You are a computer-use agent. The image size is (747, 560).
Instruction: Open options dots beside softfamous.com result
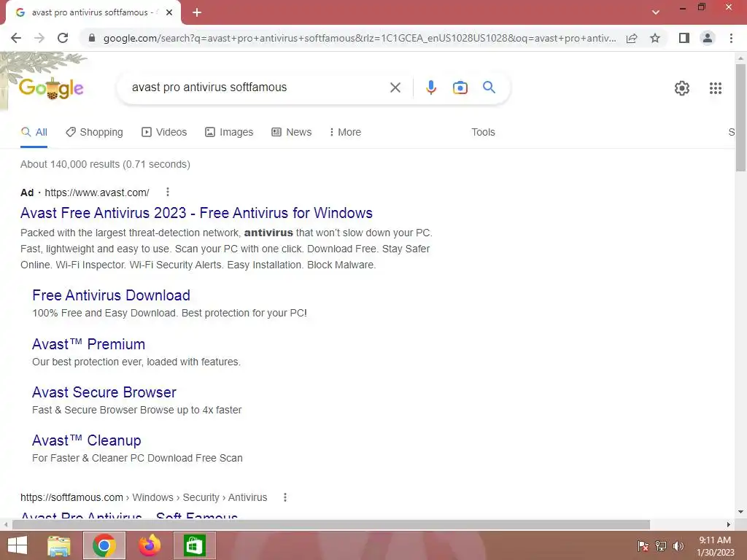(285, 497)
